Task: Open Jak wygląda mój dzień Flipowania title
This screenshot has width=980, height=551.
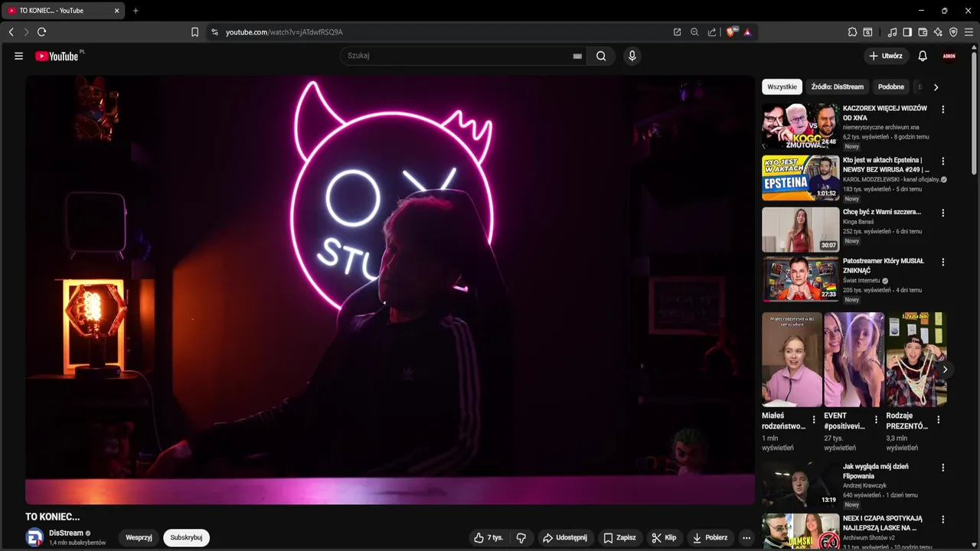Action: 875,471
